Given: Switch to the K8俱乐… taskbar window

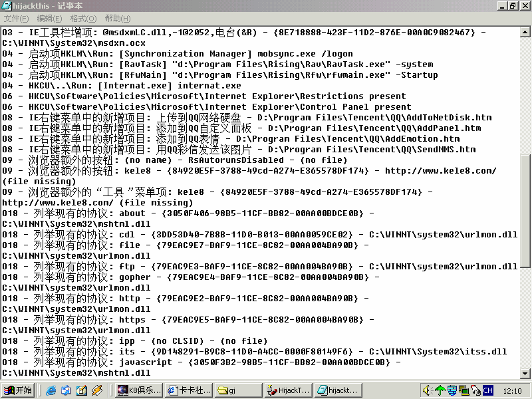Looking at the screenshot, I should tap(139, 390).
